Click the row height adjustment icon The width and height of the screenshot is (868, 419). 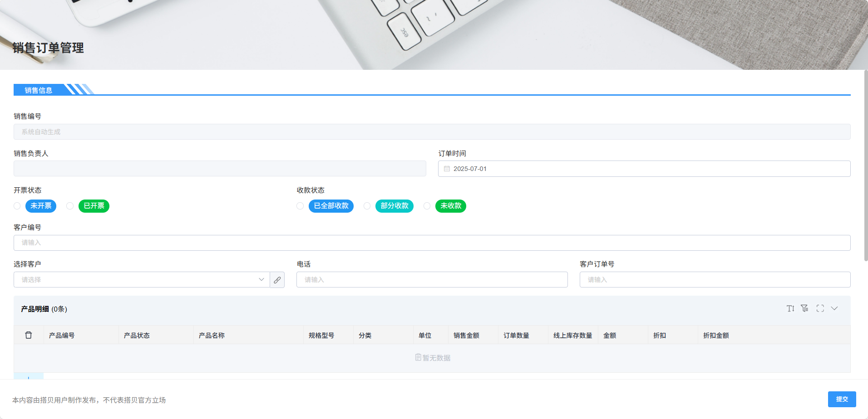(790, 308)
